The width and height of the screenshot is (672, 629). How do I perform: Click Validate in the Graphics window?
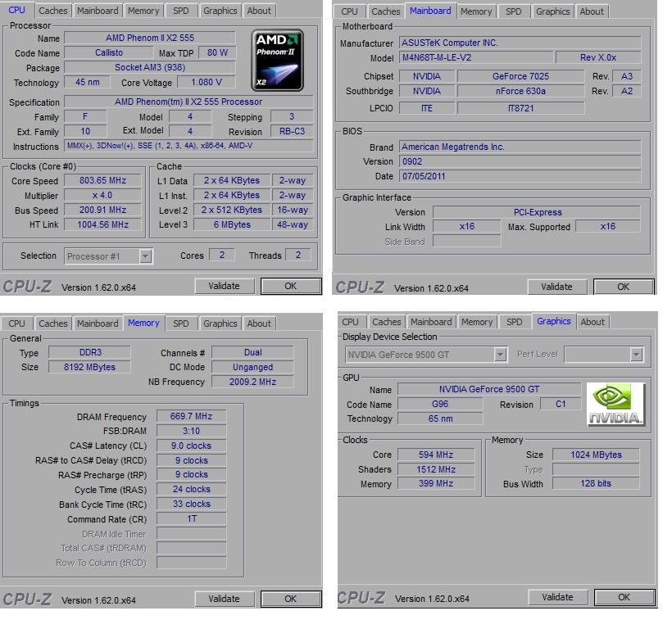pyautogui.click(x=557, y=597)
